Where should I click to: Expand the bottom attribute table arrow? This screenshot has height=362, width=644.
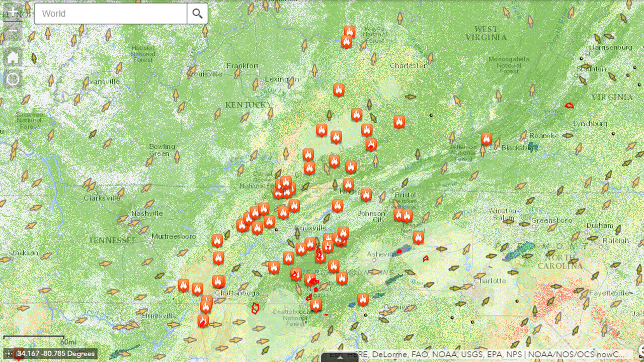[x=341, y=357]
